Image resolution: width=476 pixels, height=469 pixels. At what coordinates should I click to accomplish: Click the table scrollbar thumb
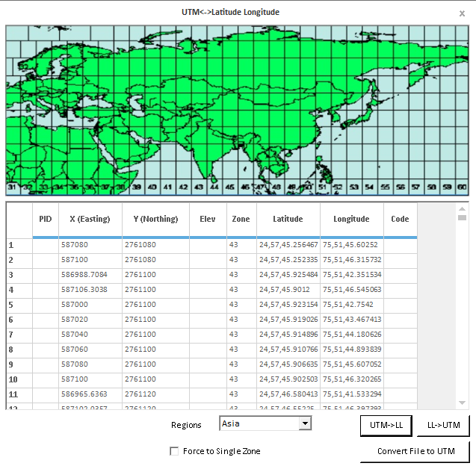point(462,217)
